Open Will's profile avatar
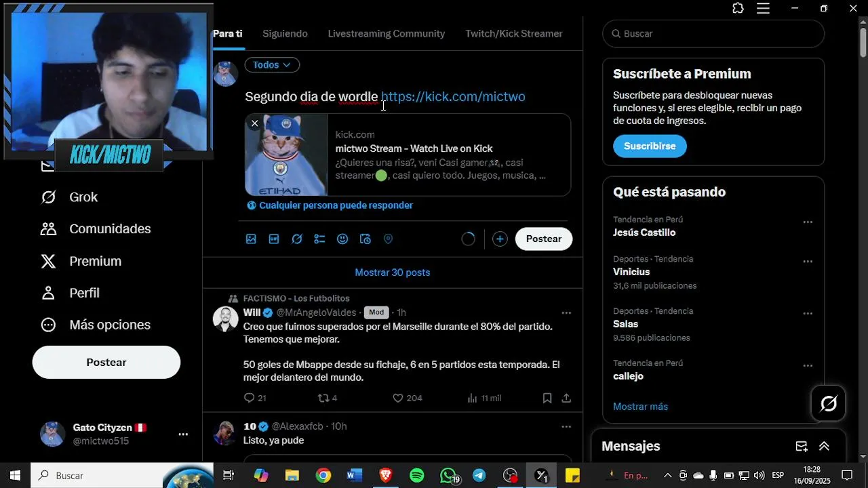868x488 pixels. click(x=225, y=319)
